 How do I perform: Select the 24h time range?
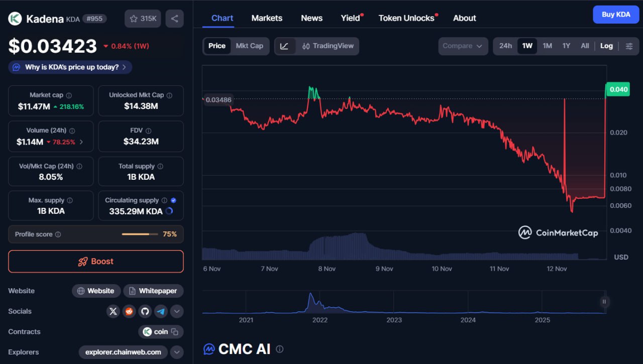click(x=505, y=46)
